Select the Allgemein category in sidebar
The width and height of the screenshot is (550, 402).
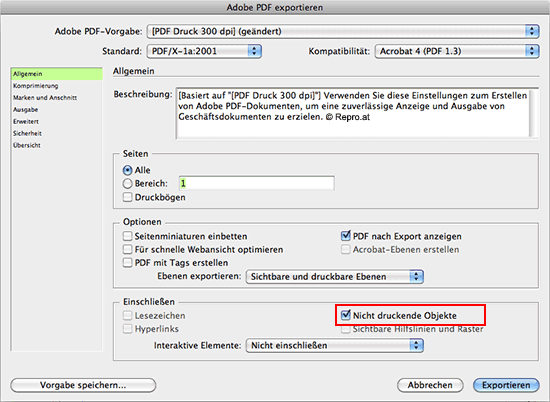point(56,74)
